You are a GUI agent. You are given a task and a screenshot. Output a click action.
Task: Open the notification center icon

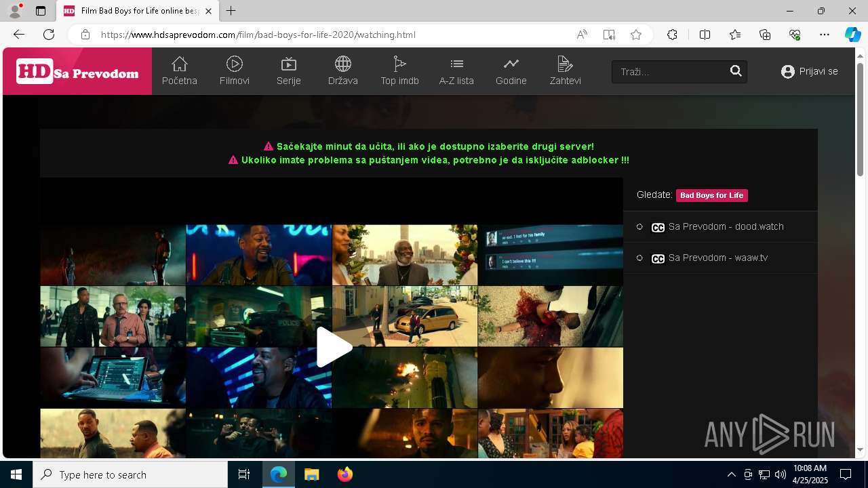(846, 474)
